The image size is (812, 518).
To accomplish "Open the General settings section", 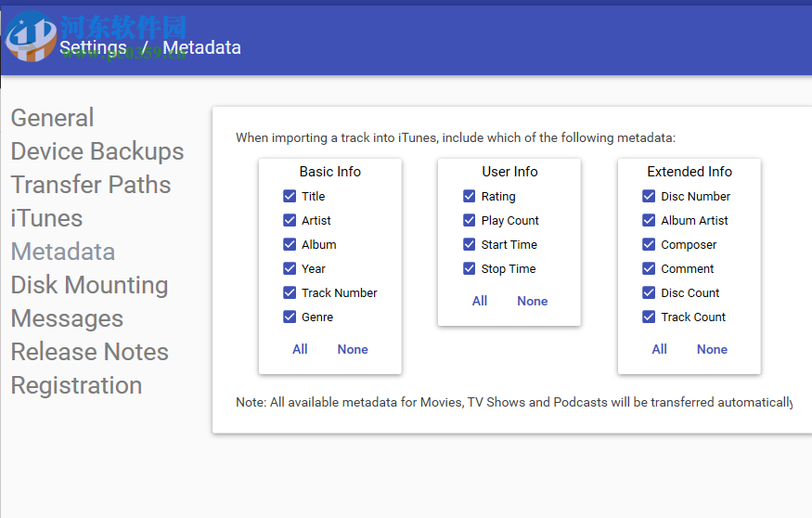I will tap(52, 118).
